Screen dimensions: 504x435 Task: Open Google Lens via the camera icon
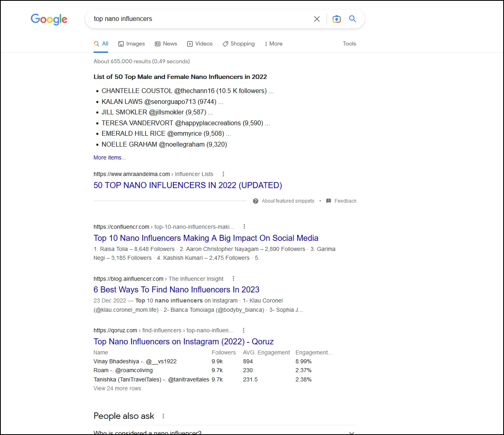click(x=337, y=19)
